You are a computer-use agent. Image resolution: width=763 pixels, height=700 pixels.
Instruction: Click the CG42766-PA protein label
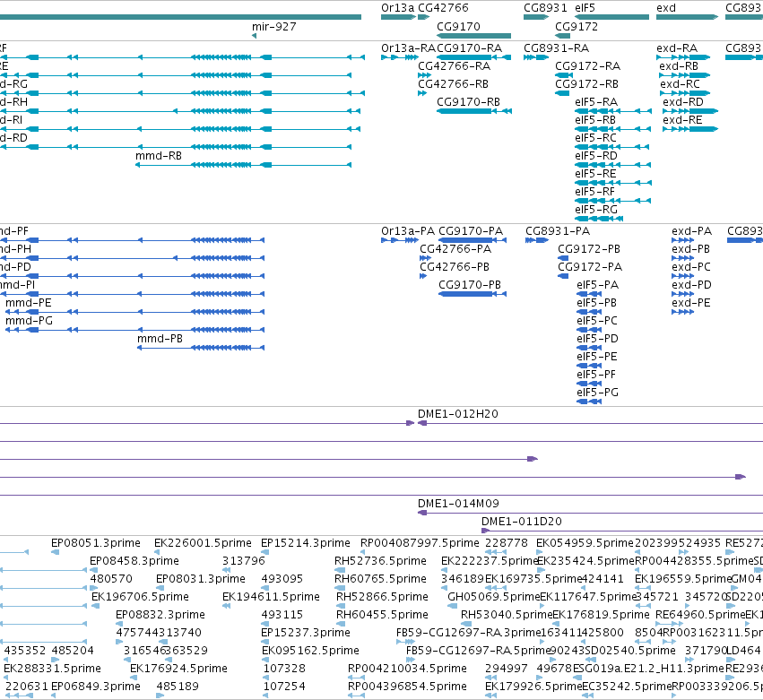(x=455, y=249)
